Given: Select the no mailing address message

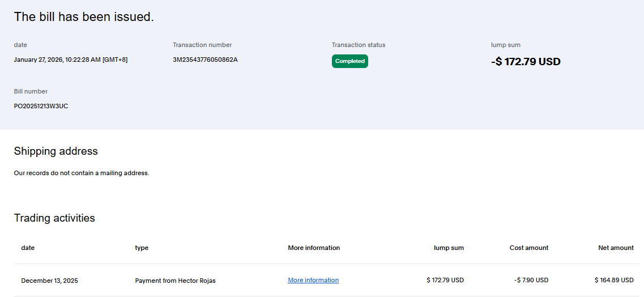Looking at the screenshot, I should pyautogui.click(x=81, y=173).
